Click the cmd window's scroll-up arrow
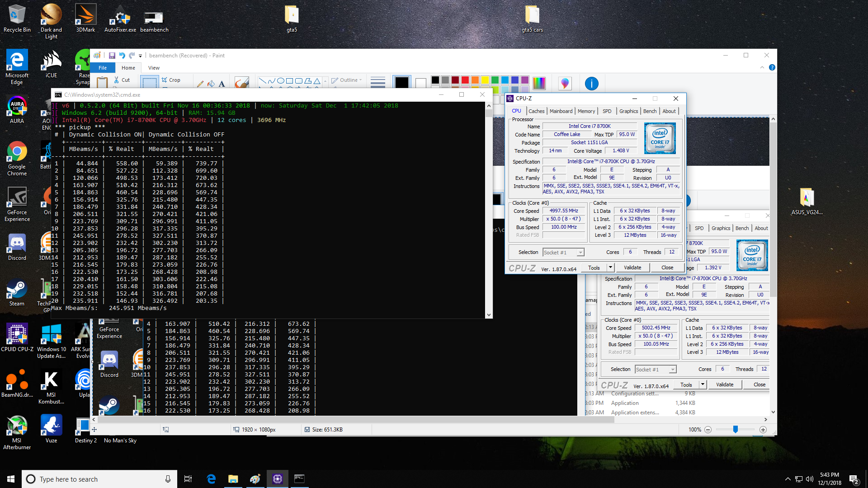868x488 pixels. (x=489, y=105)
